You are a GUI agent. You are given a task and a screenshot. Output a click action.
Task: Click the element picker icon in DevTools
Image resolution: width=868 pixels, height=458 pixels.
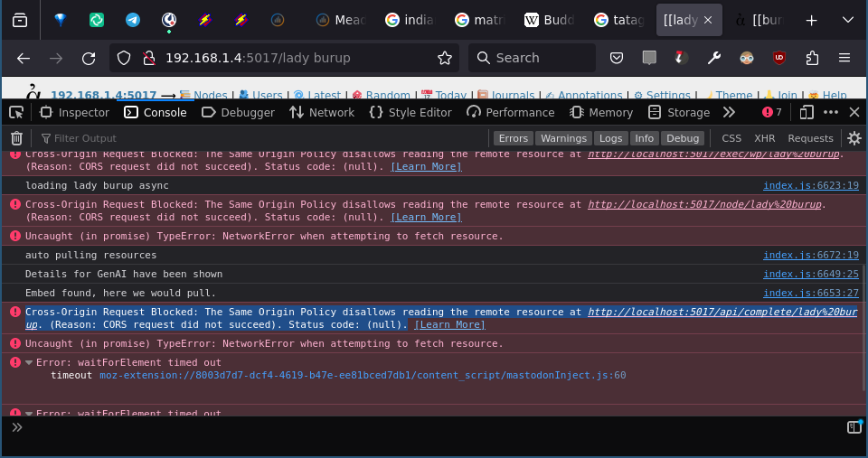[15, 112]
